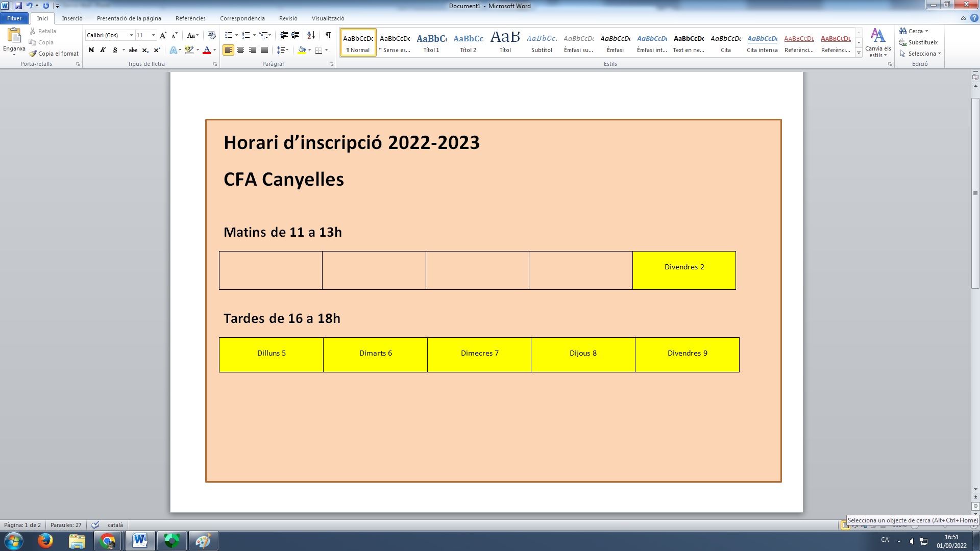The image size is (980, 551).
Task: Click the superscript icon
Action: (x=157, y=50)
